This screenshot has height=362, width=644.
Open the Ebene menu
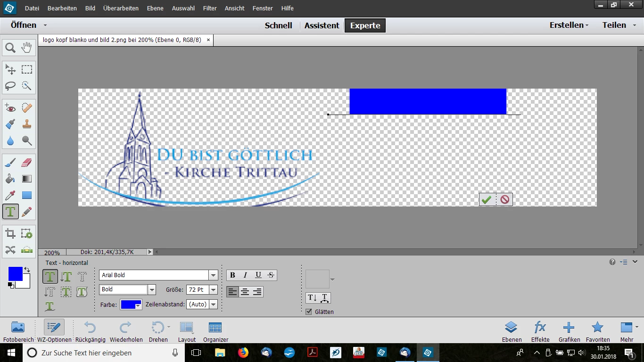pyautogui.click(x=155, y=8)
